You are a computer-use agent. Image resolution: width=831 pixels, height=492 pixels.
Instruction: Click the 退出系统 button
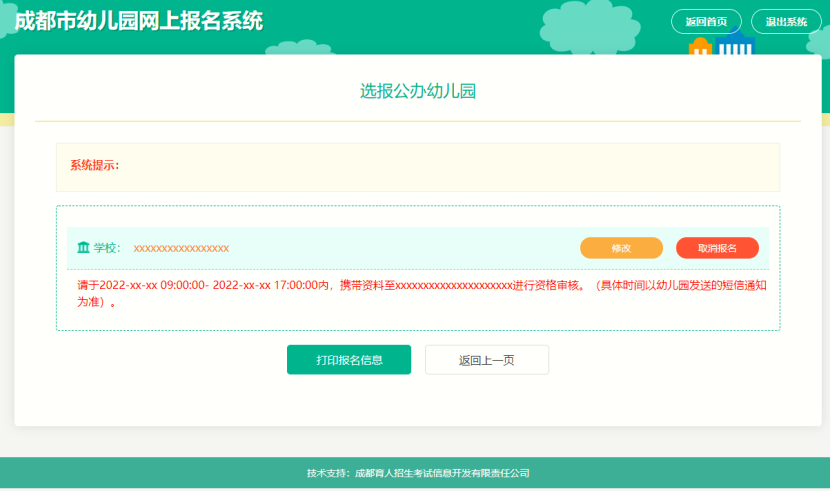[x=786, y=22]
